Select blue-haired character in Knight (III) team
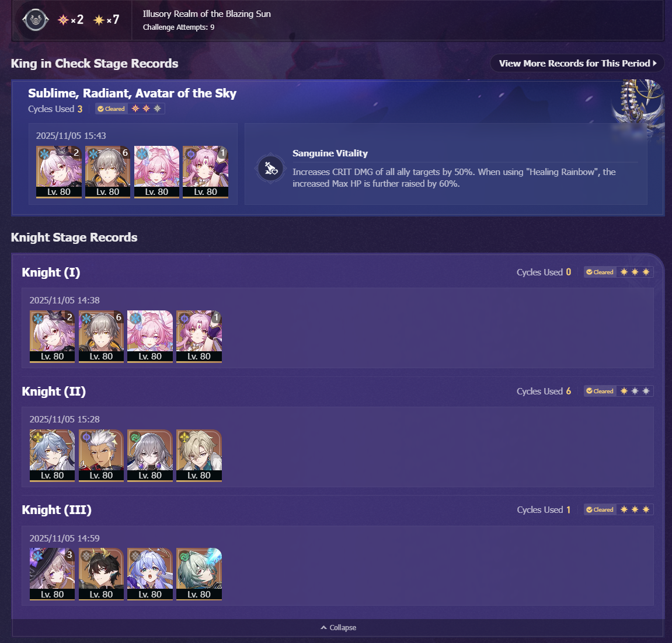Viewport: 672px width, 643px height. [150, 574]
